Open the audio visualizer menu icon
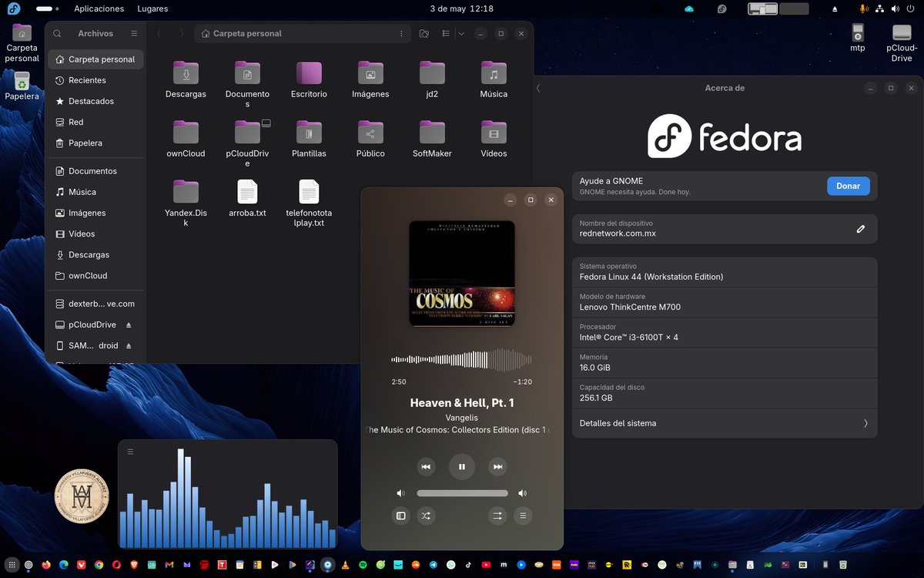The height and width of the screenshot is (578, 924). 130,452
